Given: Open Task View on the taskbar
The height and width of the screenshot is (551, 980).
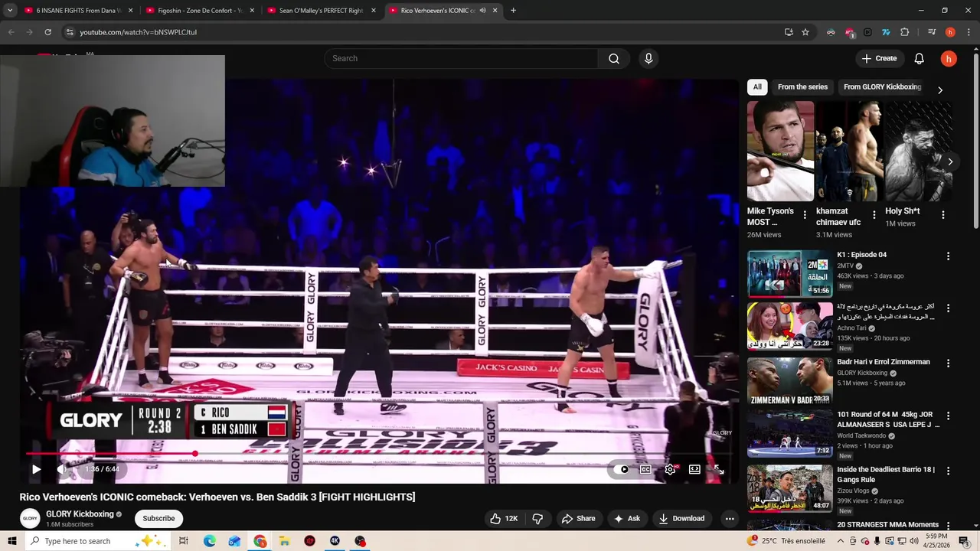Looking at the screenshot, I should (184, 541).
